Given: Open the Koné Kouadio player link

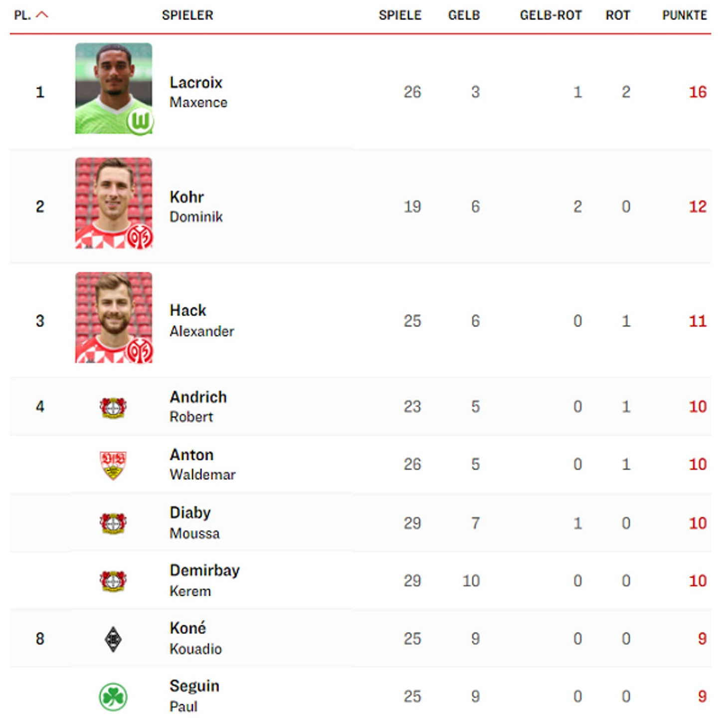Looking at the screenshot, I should (x=195, y=638).
